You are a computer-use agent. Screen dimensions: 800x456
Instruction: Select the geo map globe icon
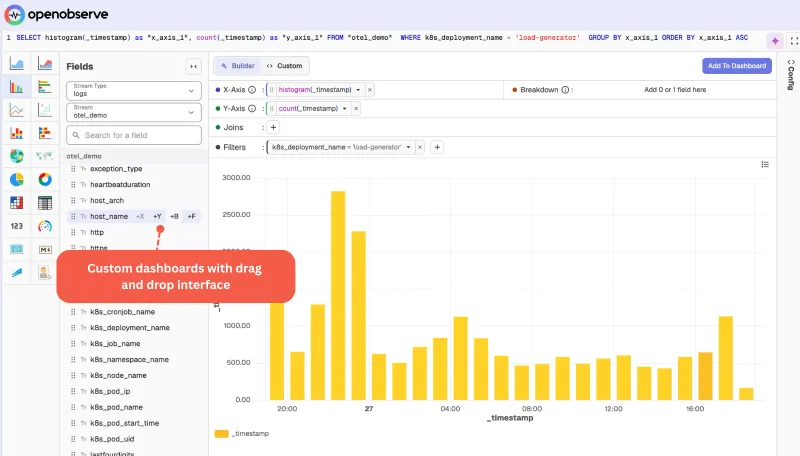pos(17,156)
